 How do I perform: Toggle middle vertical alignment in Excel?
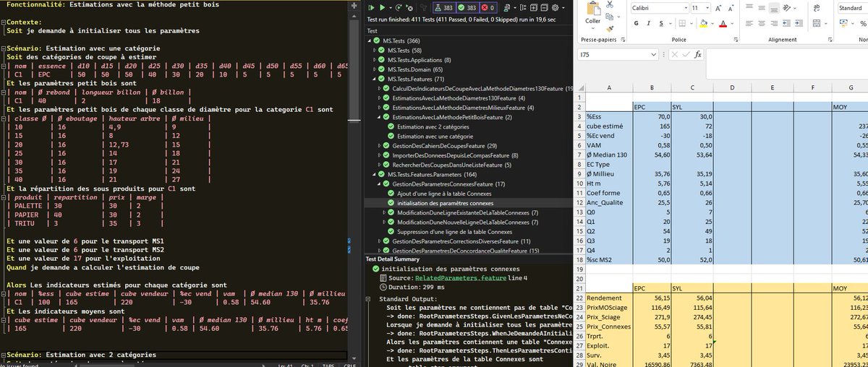pyautogui.click(x=762, y=8)
